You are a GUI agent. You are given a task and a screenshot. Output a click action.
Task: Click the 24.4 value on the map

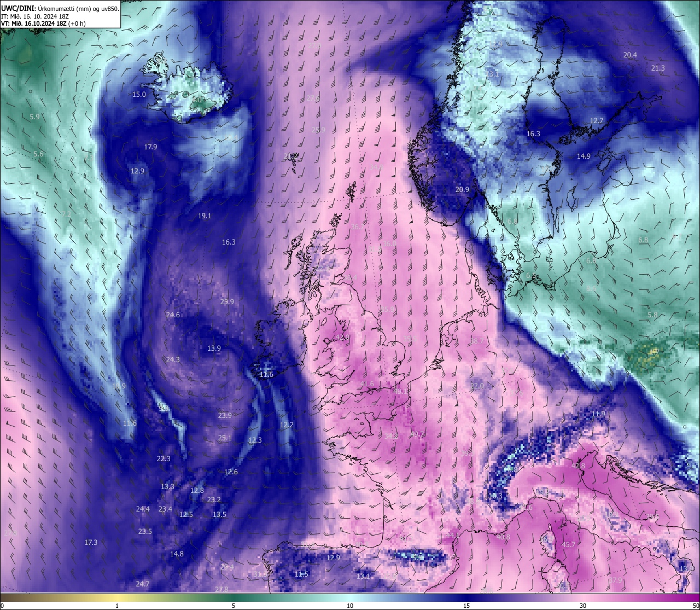[x=143, y=509]
